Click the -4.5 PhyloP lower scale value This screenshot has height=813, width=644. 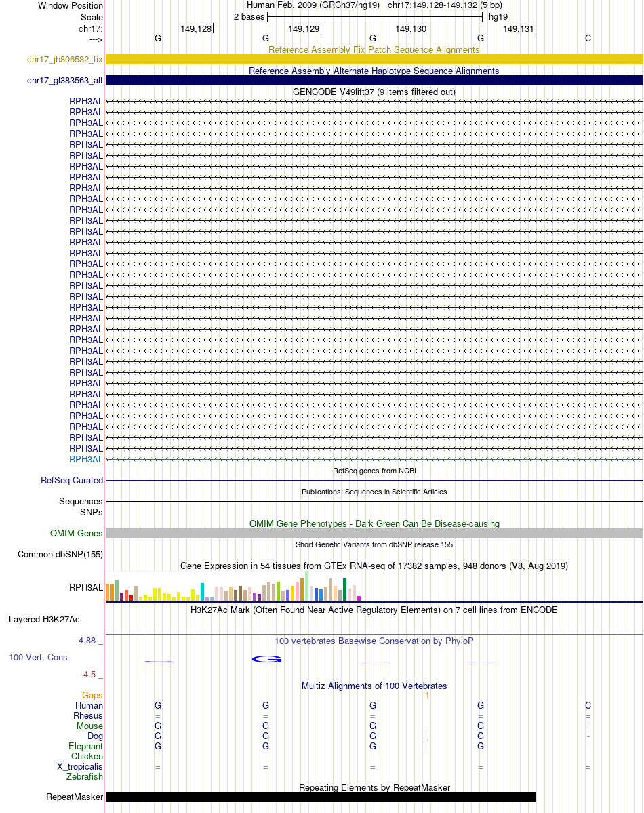coord(88,675)
